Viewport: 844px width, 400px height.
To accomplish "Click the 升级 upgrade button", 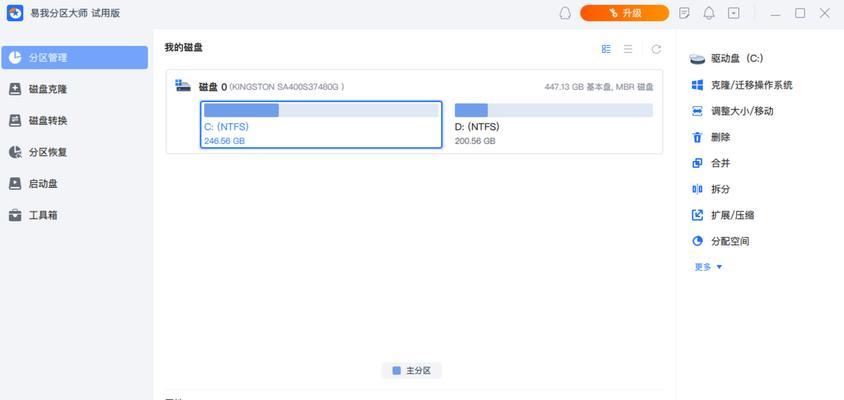I will coord(624,13).
